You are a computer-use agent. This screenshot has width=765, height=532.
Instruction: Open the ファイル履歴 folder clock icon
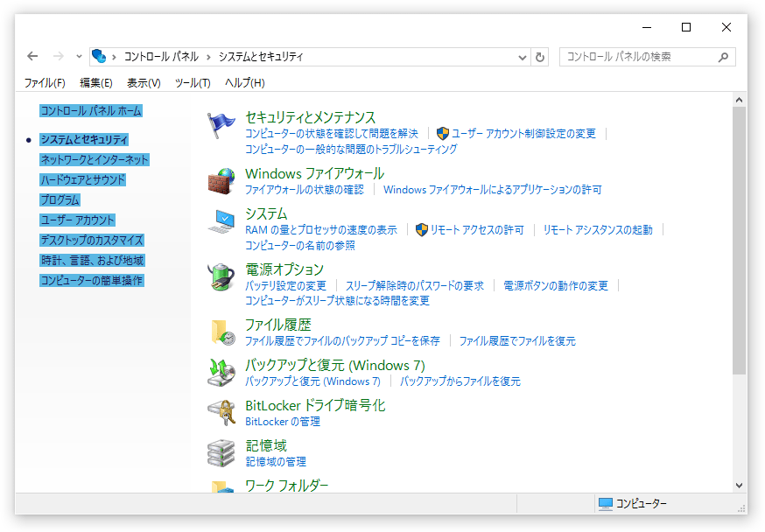point(223,332)
